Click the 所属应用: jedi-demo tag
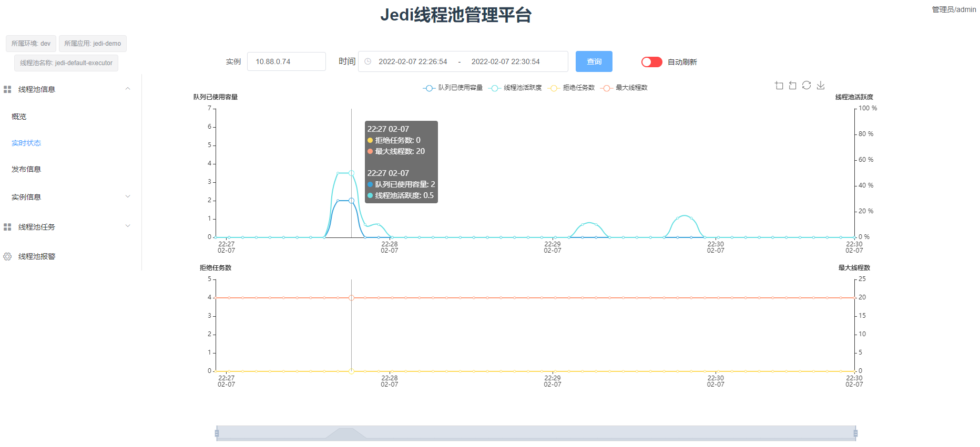 click(93, 44)
